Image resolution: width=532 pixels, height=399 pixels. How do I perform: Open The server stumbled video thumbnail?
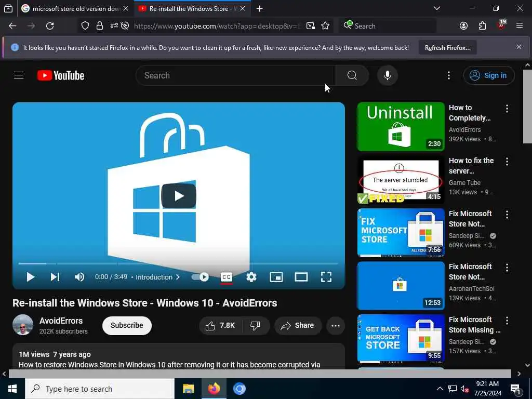[x=401, y=179]
